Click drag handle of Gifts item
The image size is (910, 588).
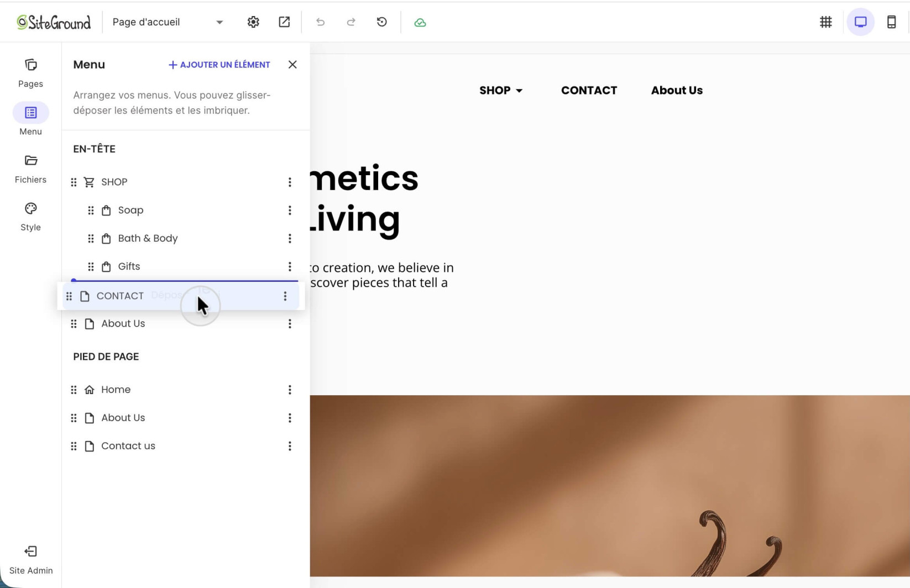pyautogui.click(x=91, y=266)
